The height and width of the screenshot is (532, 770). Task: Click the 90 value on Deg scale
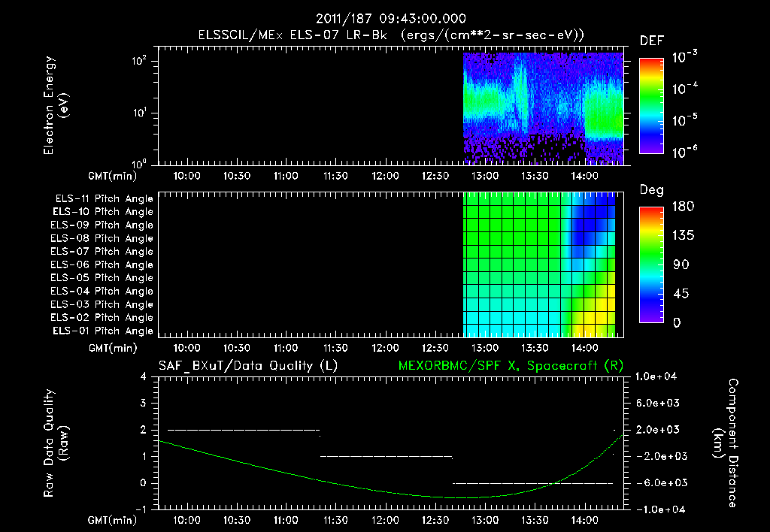[681, 264]
